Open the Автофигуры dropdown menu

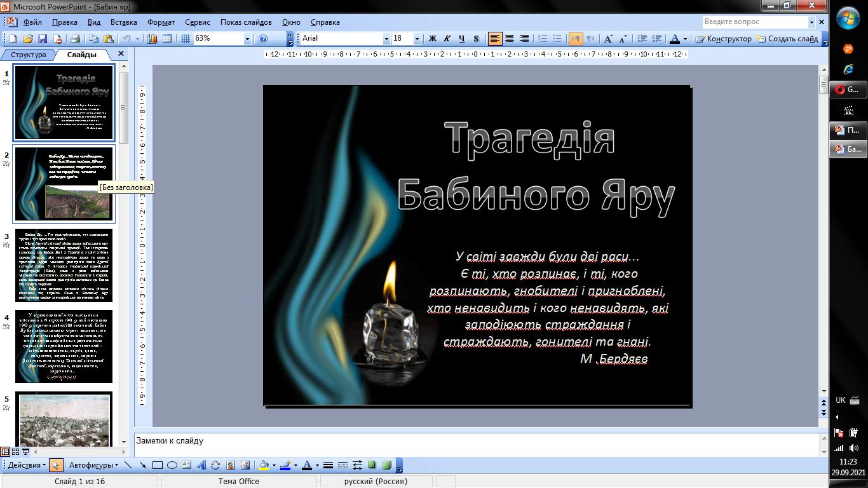[x=93, y=465]
